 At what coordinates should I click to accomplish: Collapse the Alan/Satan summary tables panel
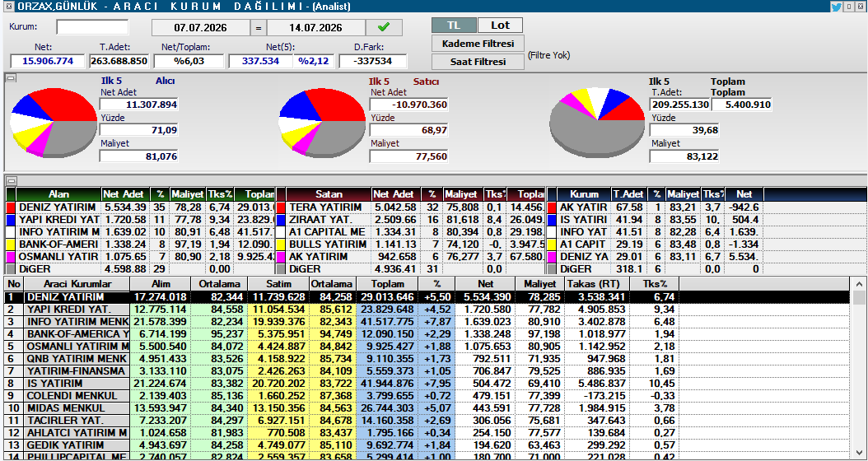(10, 180)
